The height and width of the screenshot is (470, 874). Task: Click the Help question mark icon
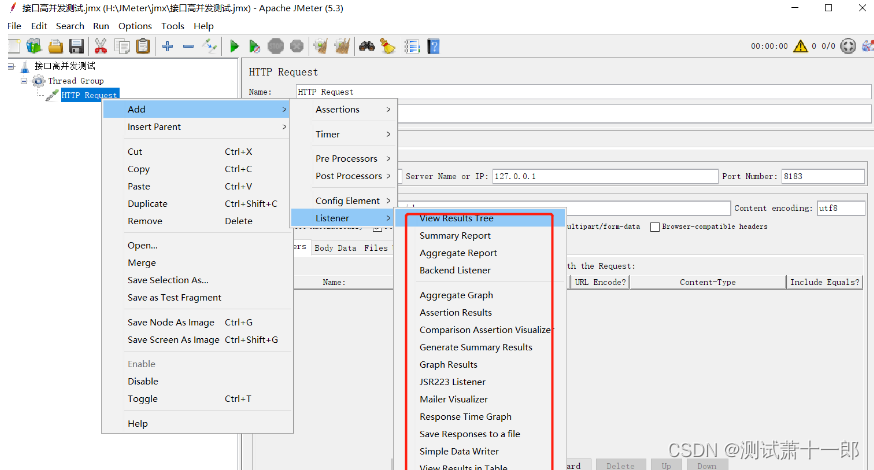[433, 46]
